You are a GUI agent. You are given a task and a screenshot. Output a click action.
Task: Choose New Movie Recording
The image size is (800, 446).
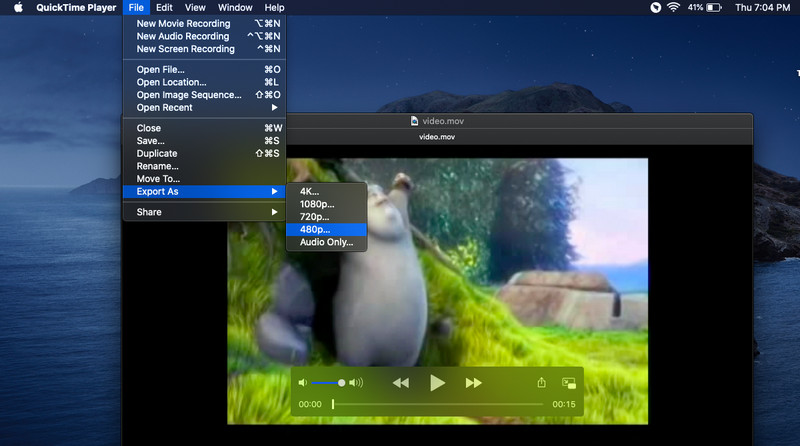pos(205,23)
